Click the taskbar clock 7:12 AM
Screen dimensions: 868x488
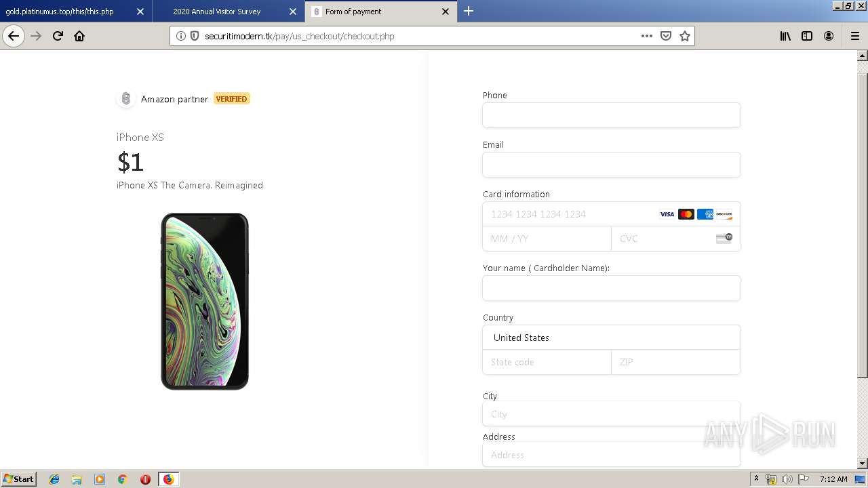[x=833, y=479]
